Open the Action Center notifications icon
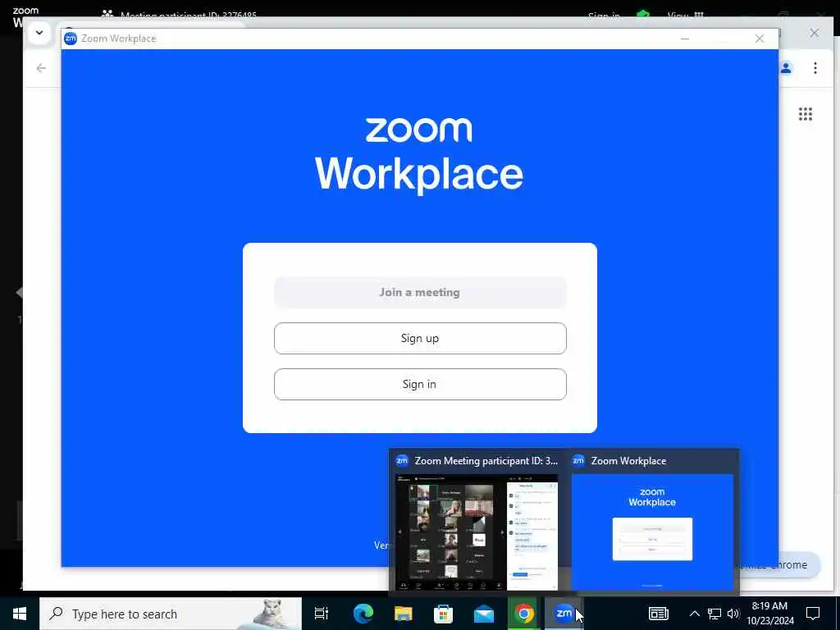 coord(813,614)
